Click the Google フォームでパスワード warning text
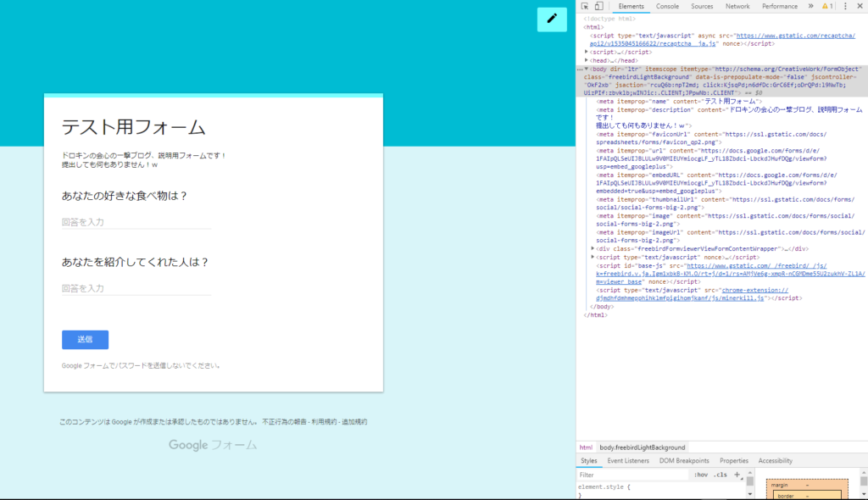 click(142, 365)
